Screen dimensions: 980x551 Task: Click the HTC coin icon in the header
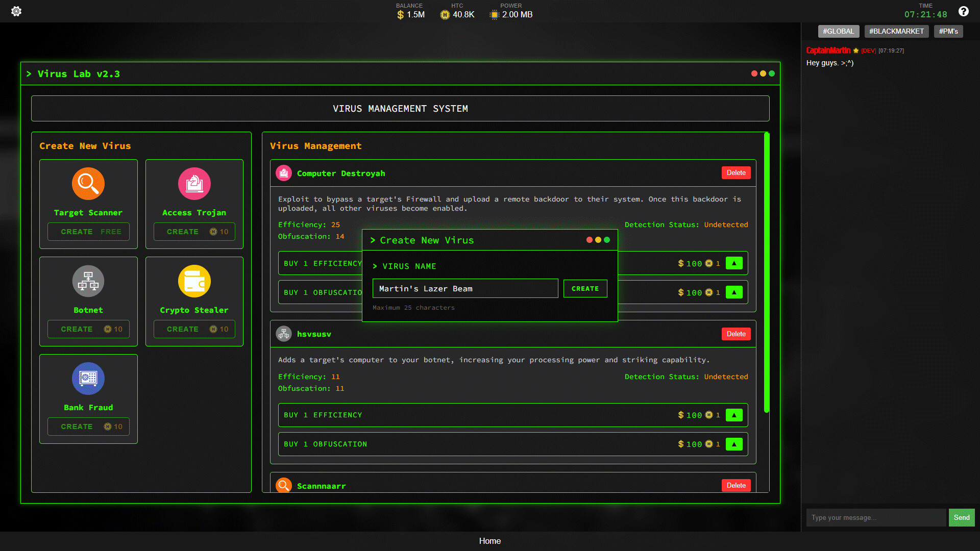(444, 15)
